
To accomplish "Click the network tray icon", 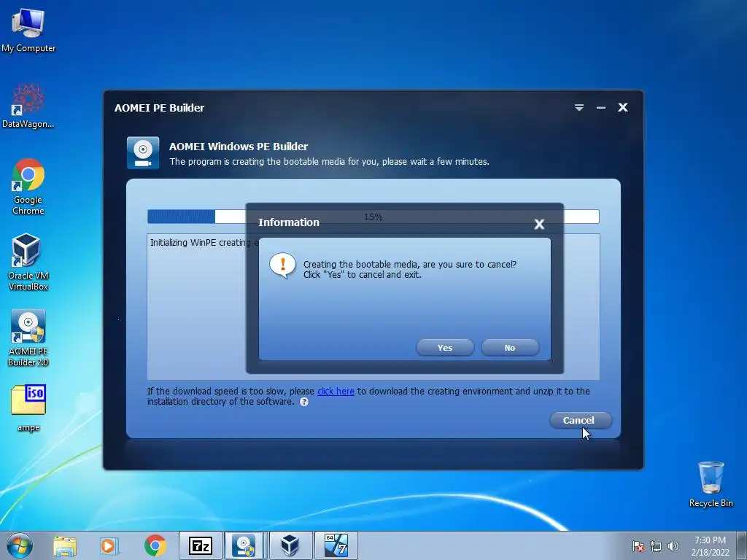I will (x=656, y=546).
